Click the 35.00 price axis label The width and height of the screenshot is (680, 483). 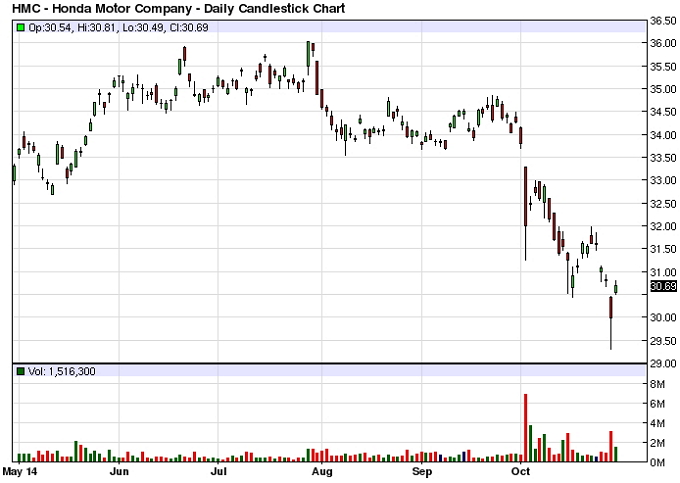(x=663, y=89)
